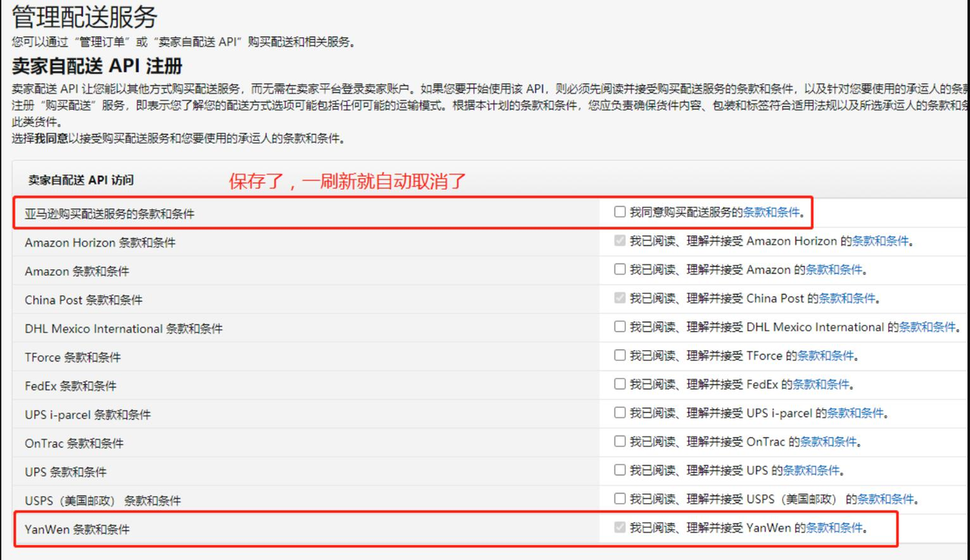The image size is (970, 560).
Task: Check the USPS (美国邮政) terms checkbox
Action: [620, 499]
